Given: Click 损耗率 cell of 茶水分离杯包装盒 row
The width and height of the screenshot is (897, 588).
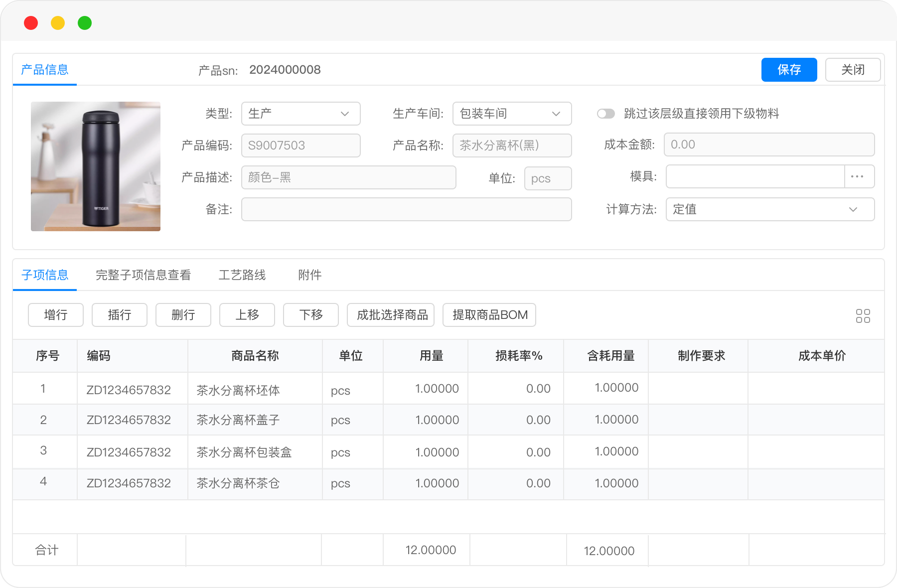Looking at the screenshot, I should click(x=516, y=452).
